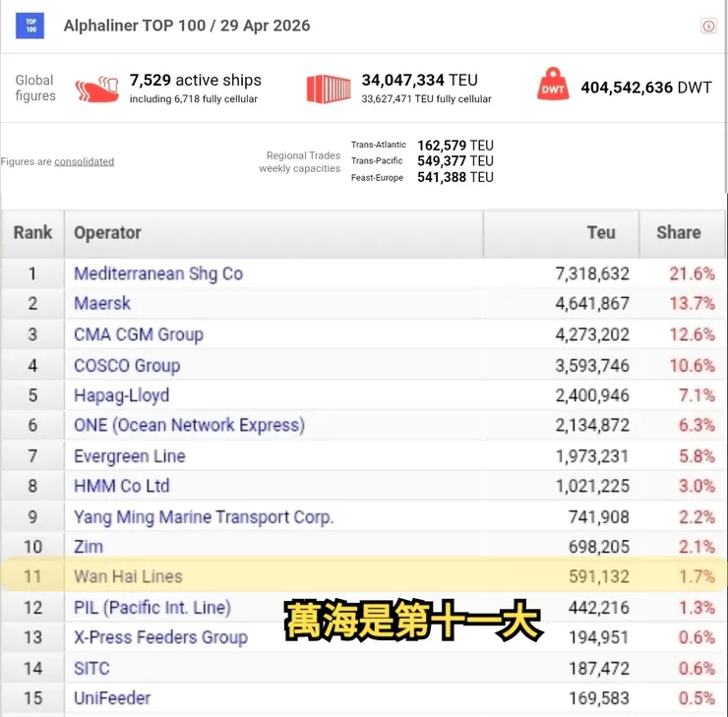Click the Feast-Europe 541,388 TEU value
This screenshot has width=728, height=717.
coord(455,177)
